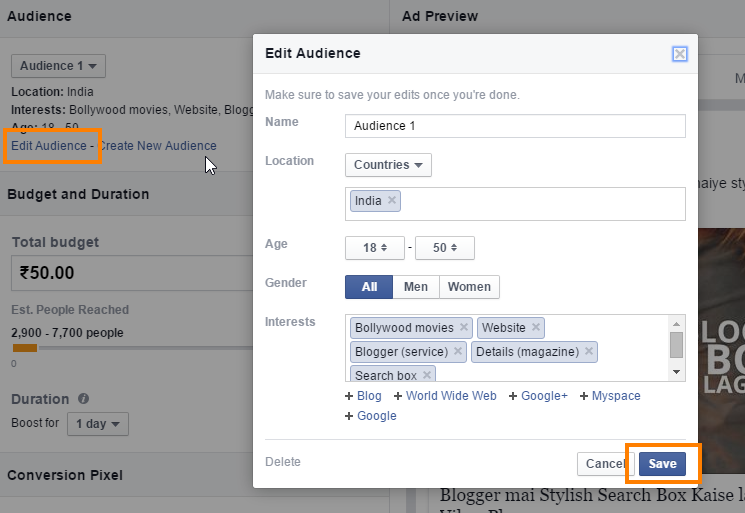The width and height of the screenshot is (745, 513).
Task: Show Duration info tooltip icon
Action: point(83,399)
